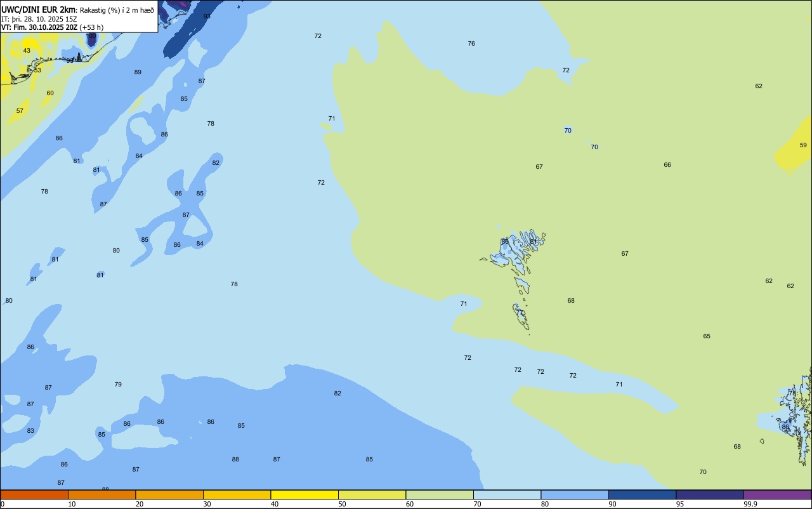Click the small islet outline near Shetland
Image resolution: width=812 pixels, height=509 pixels.
pos(762,441)
